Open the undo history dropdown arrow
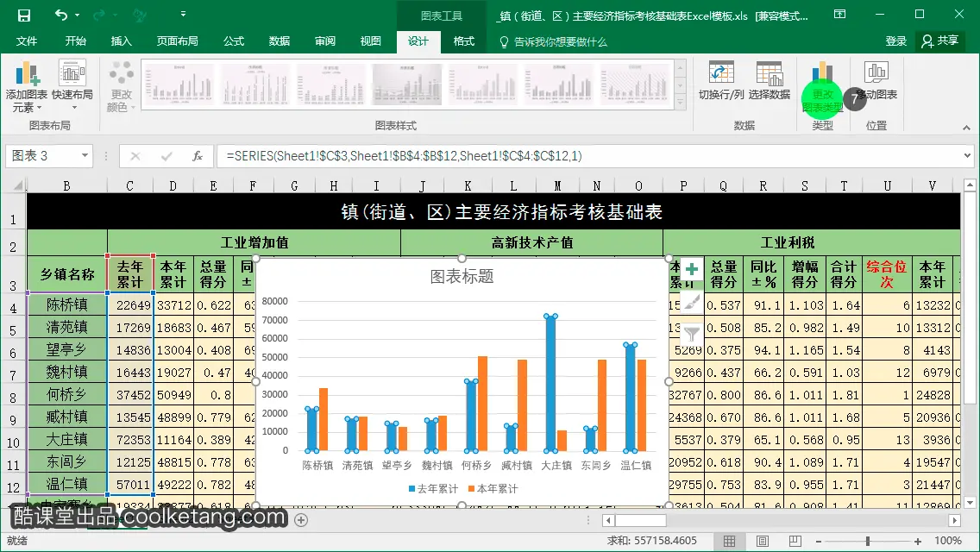This screenshot has width=980, height=552. 77,15
